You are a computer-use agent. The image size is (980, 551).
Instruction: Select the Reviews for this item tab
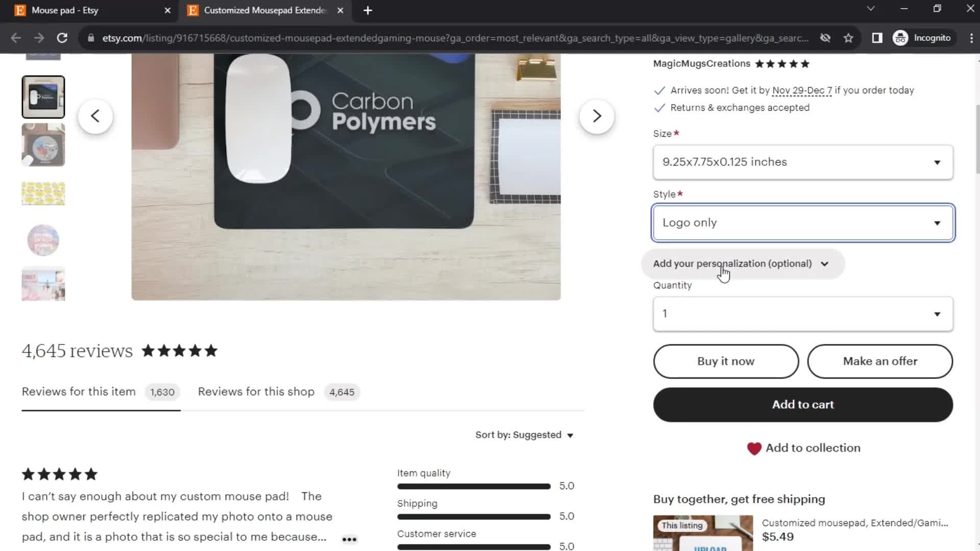(x=78, y=391)
